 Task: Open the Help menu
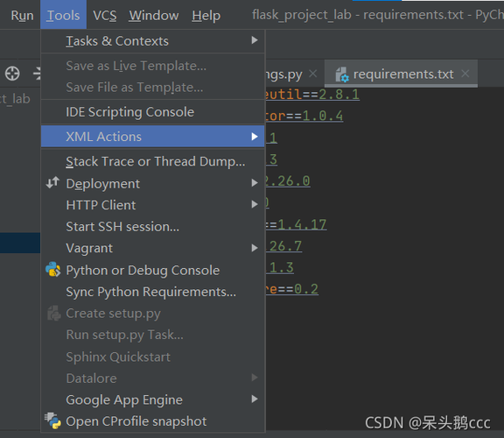[206, 16]
